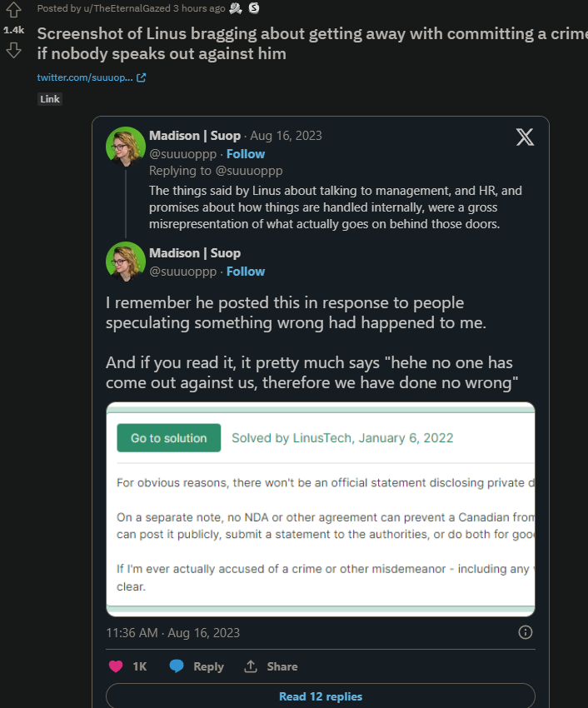588x708 pixels.
Task: Click external link icon beside twitter.com link
Action: tap(142, 77)
